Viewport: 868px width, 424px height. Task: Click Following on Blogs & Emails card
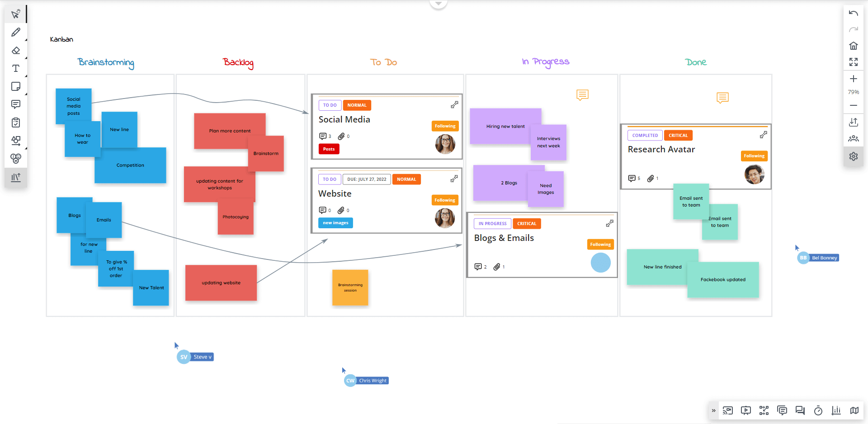point(600,245)
